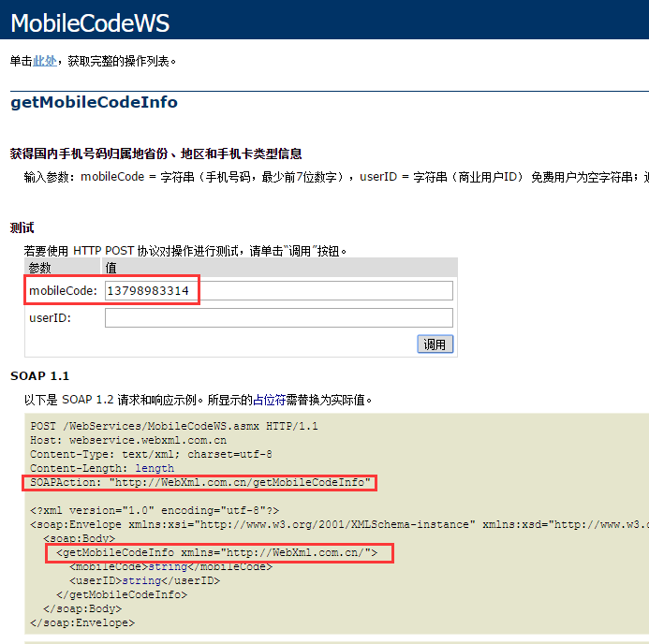
Task: Click the bold Chinese description of getMobileCodeInfo
Action: (x=155, y=154)
